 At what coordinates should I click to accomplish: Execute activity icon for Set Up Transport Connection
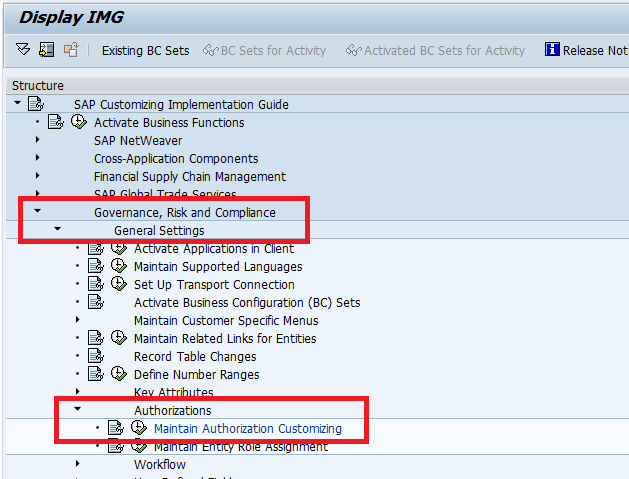point(119,284)
